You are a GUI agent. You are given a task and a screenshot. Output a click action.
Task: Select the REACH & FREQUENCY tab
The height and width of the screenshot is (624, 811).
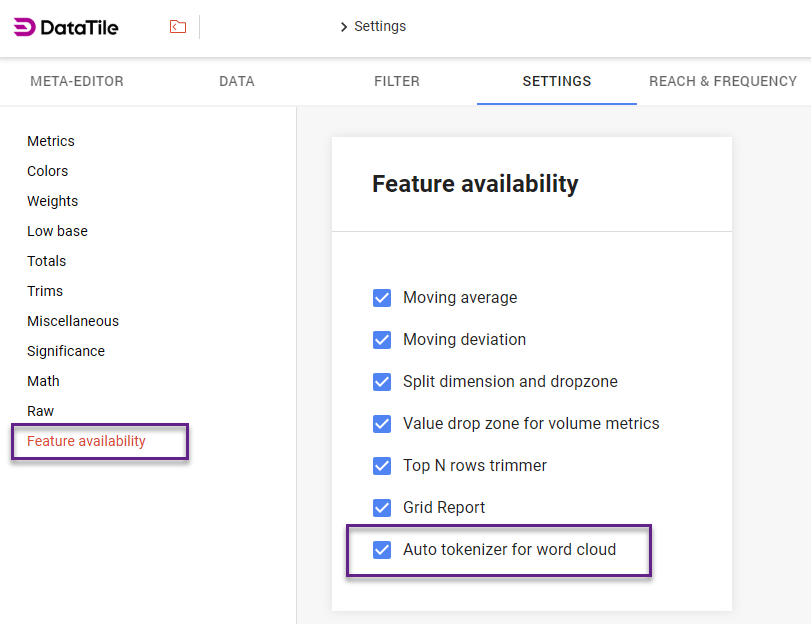coord(723,81)
